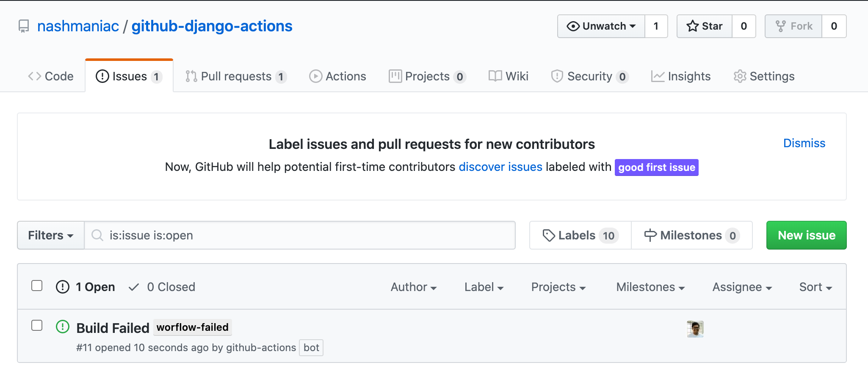Click the Fork icon
The height and width of the screenshot is (390, 868).
[x=782, y=26]
